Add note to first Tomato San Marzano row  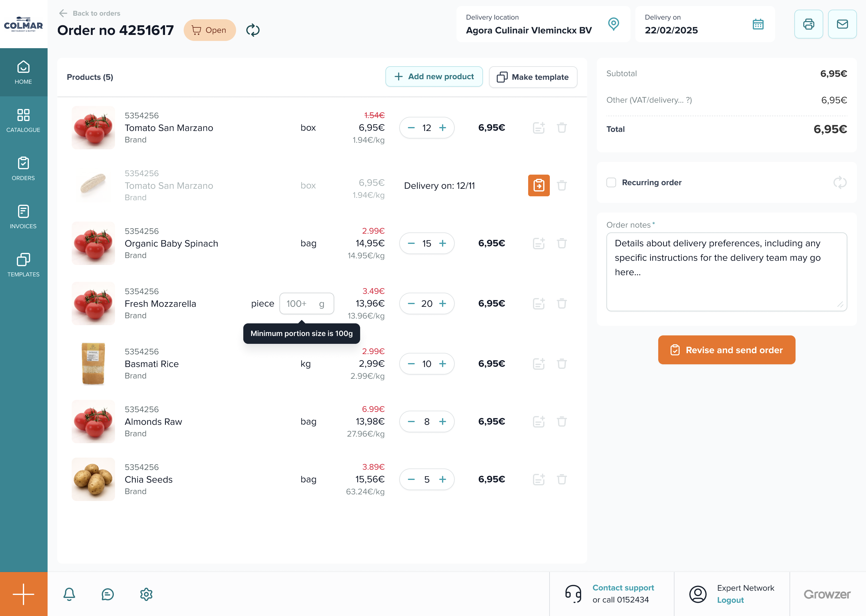(x=539, y=128)
